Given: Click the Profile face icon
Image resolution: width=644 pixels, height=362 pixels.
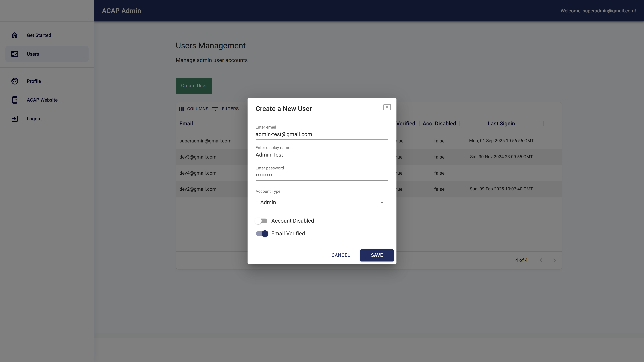Looking at the screenshot, I should (15, 81).
